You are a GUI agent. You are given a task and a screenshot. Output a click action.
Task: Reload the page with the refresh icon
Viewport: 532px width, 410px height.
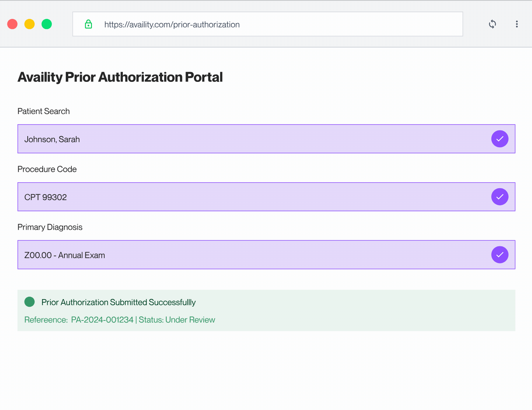(492, 24)
